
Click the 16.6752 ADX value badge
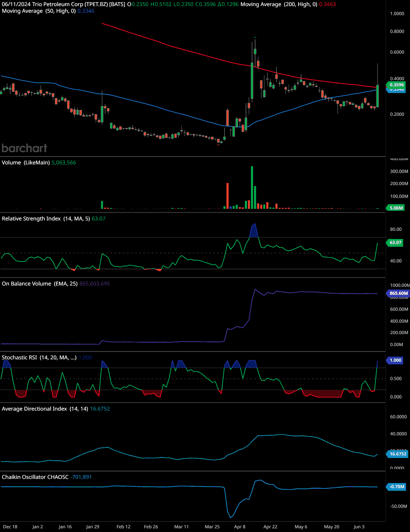click(x=398, y=454)
